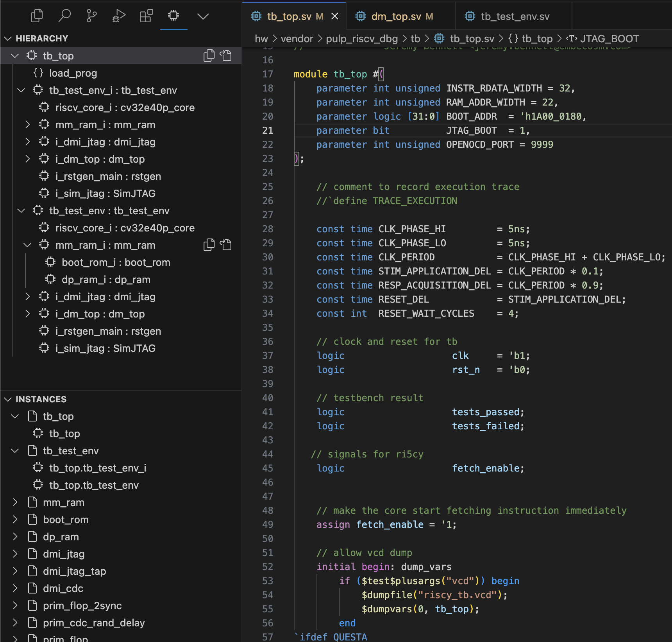Show additional views chevron in activity bar
This screenshot has height=642, width=672.
click(x=203, y=16)
